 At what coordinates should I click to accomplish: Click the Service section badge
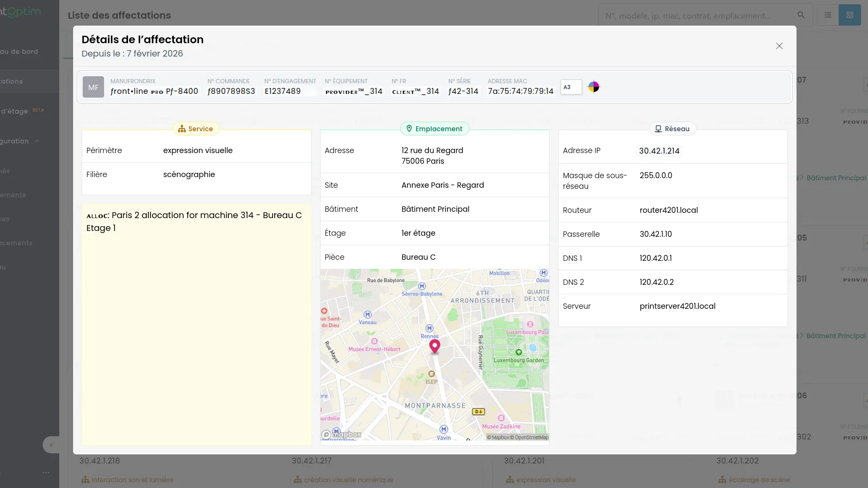[196, 129]
